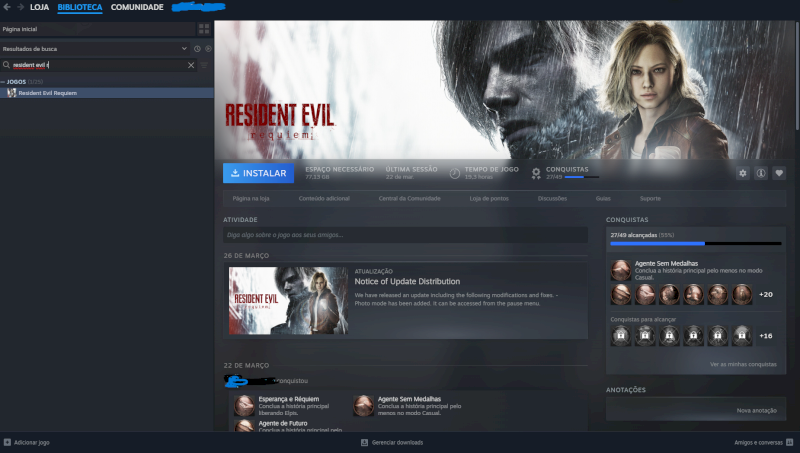Open Notice of Update Distribution news title

(407, 282)
